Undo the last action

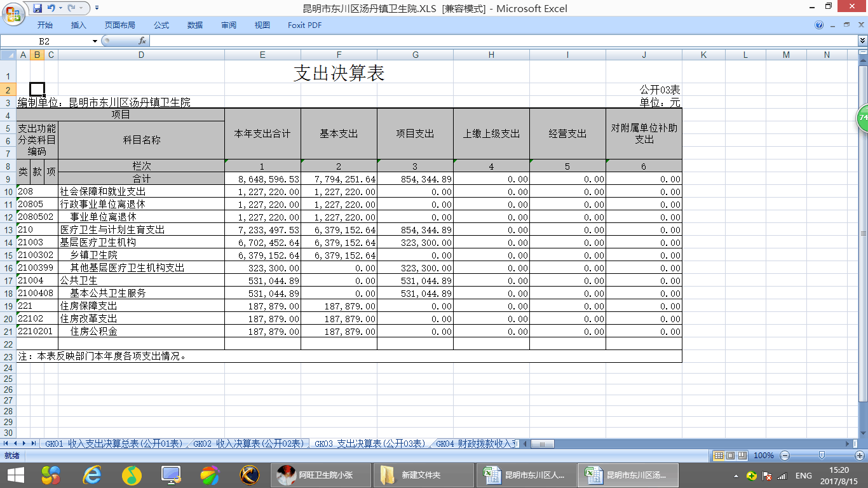(x=51, y=8)
